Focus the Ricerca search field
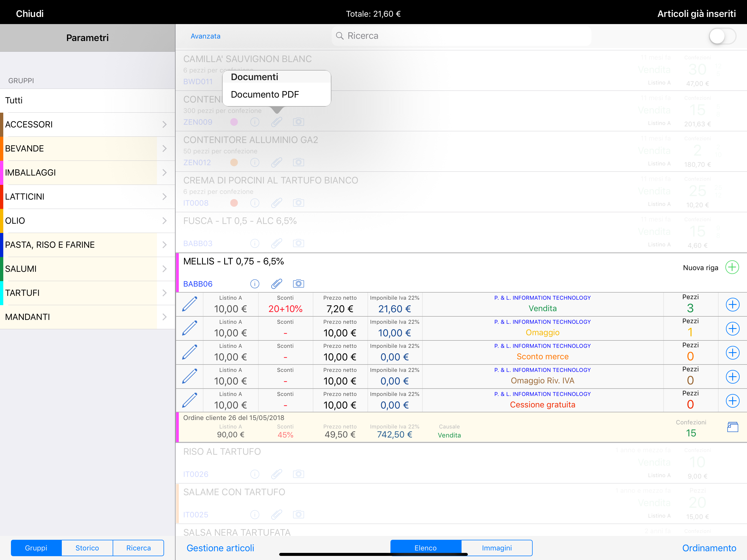Viewport: 747px width, 560px height. click(x=461, y=36)
